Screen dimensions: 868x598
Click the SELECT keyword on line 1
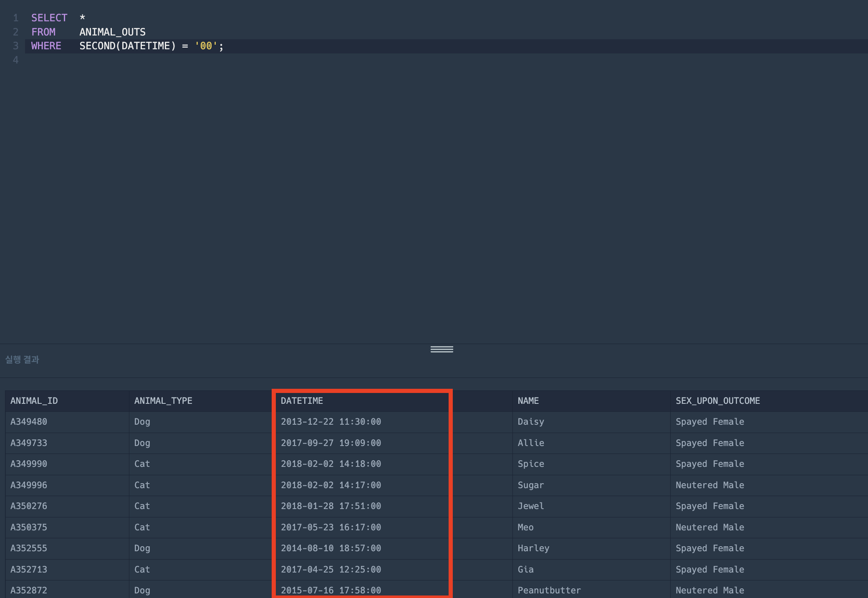[49, 18]
